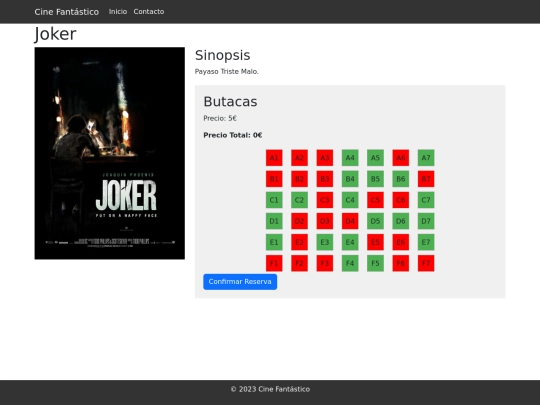Click the Joker movie poster
Screen dimensions: 540x405
point(110,153)
